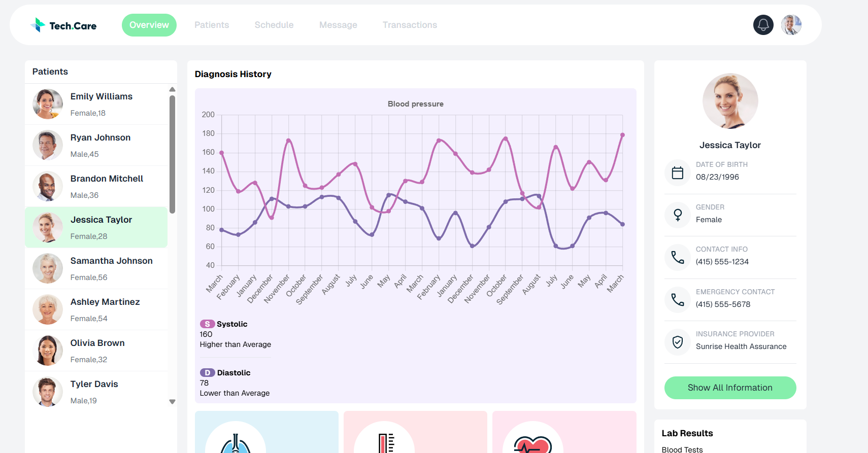The height and width of the screenshot is (453, 868).
Task: Click the emergency contact phone icon
Action: click(x=677, y=300)
